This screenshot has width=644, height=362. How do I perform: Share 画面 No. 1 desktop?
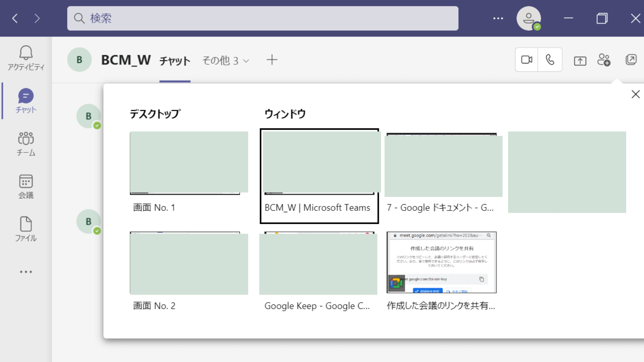point(189,163)
